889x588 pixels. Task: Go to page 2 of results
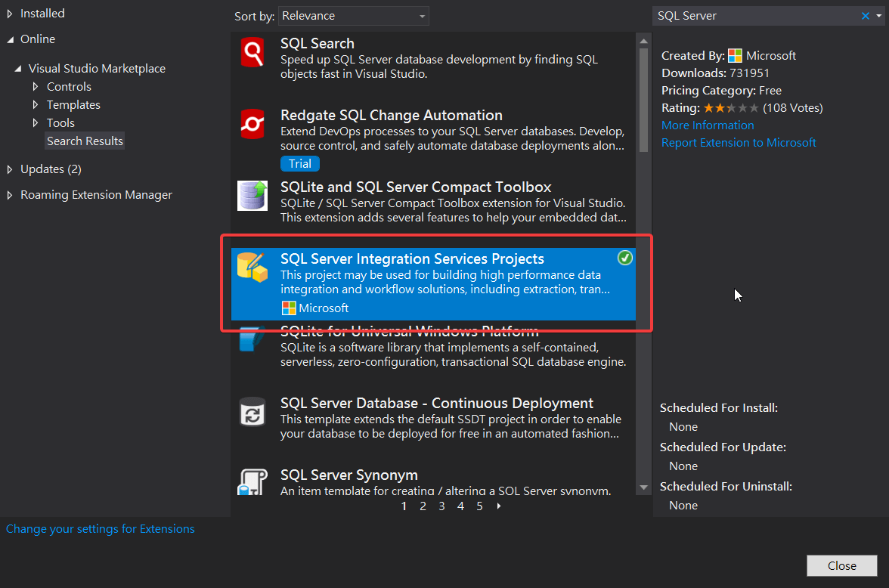(423, 506)
